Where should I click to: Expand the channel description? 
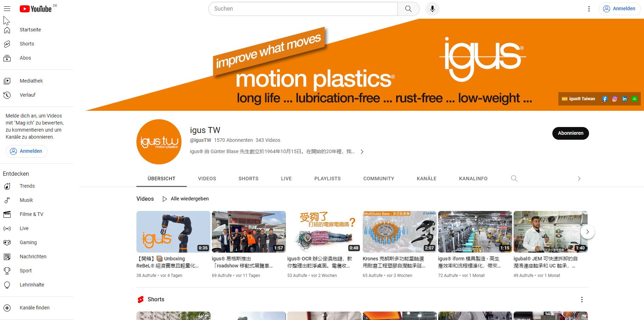tap(362, 152)
